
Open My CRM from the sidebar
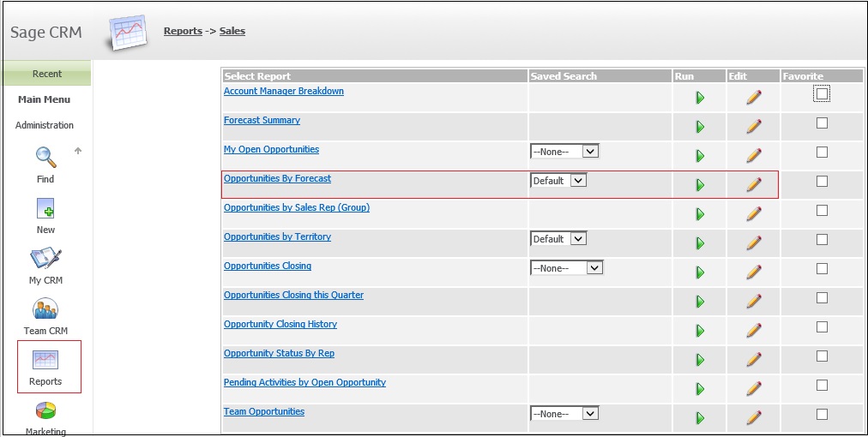pos(45,259)
